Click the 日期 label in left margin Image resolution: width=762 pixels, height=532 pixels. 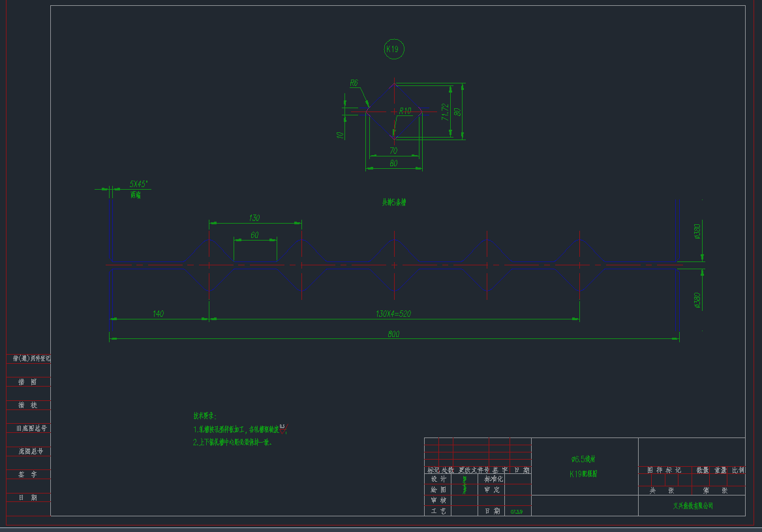point(27,497)
